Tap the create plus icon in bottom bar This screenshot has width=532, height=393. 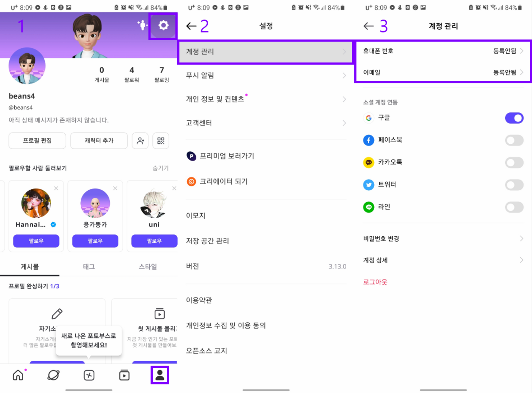pos(89,375)
